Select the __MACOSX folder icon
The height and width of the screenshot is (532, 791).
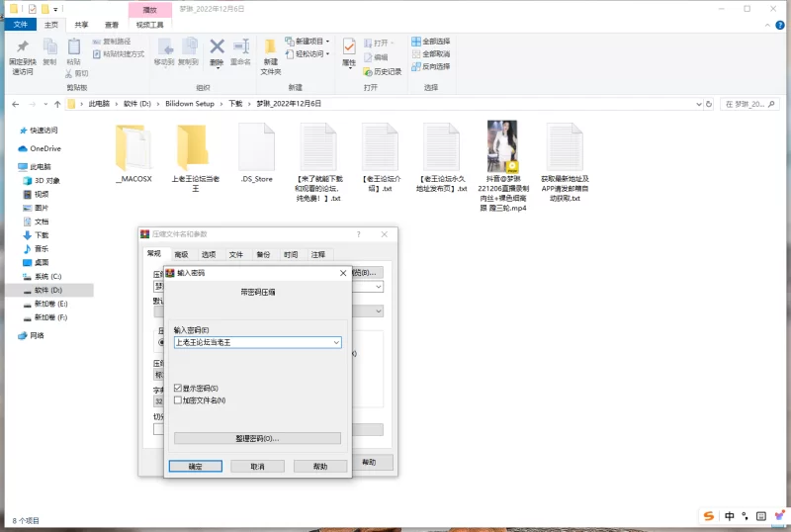(132, 146)
